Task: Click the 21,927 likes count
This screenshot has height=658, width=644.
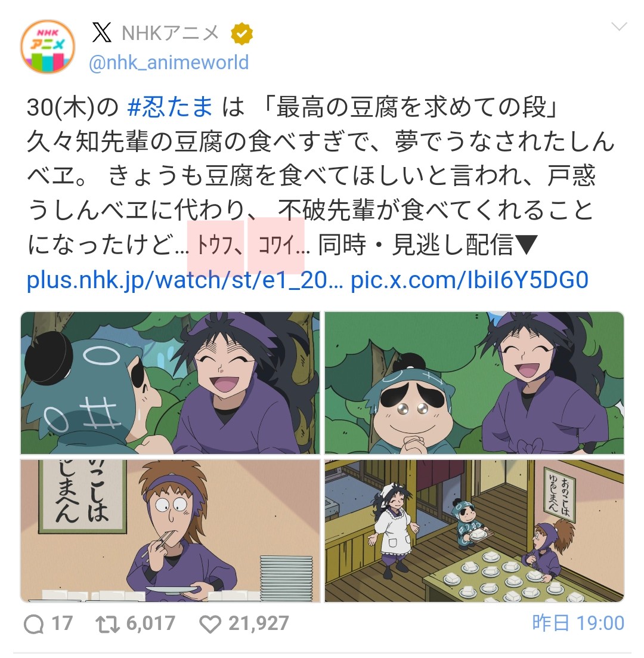Action: 258,623
